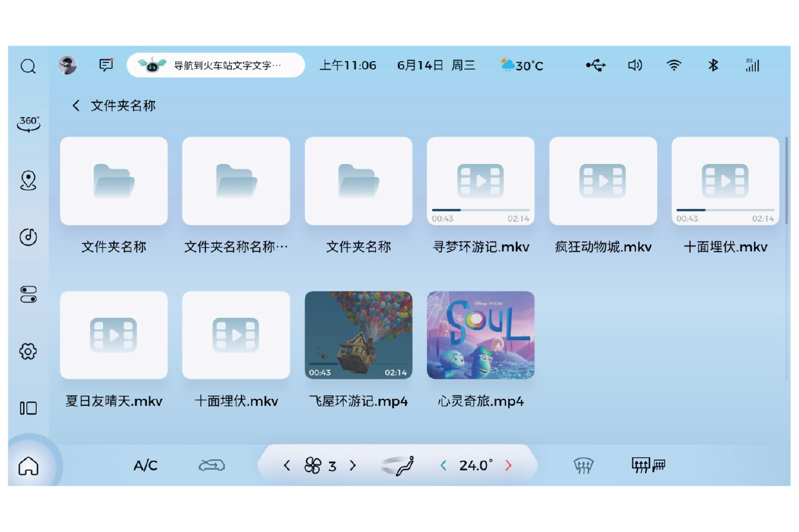Lower the temperature with blue arrow

443,466
